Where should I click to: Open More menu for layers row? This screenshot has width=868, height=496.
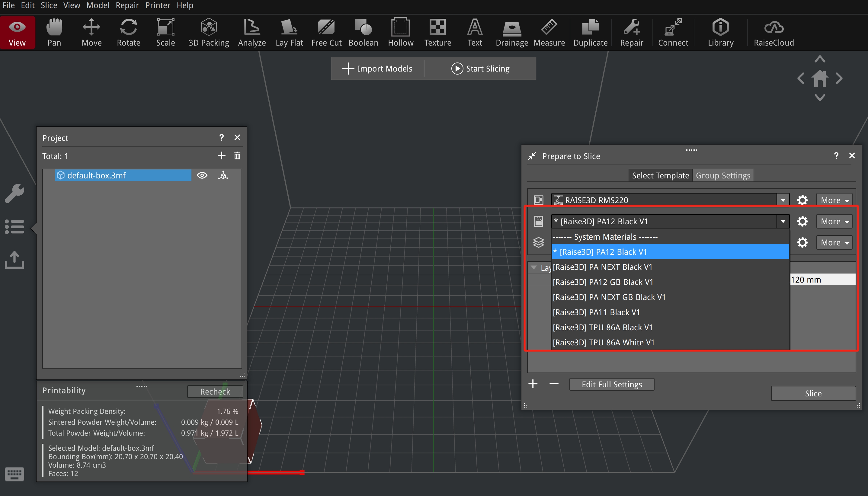click(x=834, y=242)
